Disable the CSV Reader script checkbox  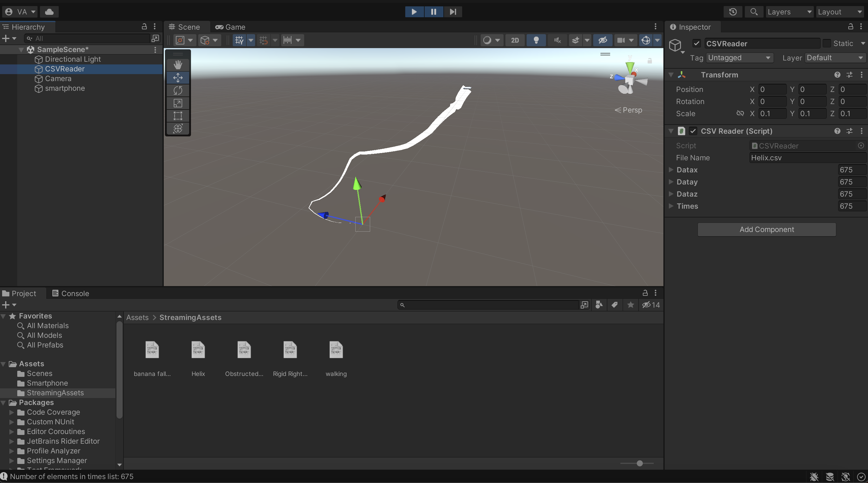[693, 131]
